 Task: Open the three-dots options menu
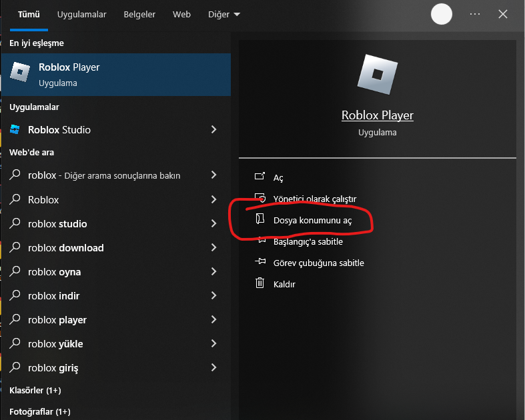coord(475,14)
